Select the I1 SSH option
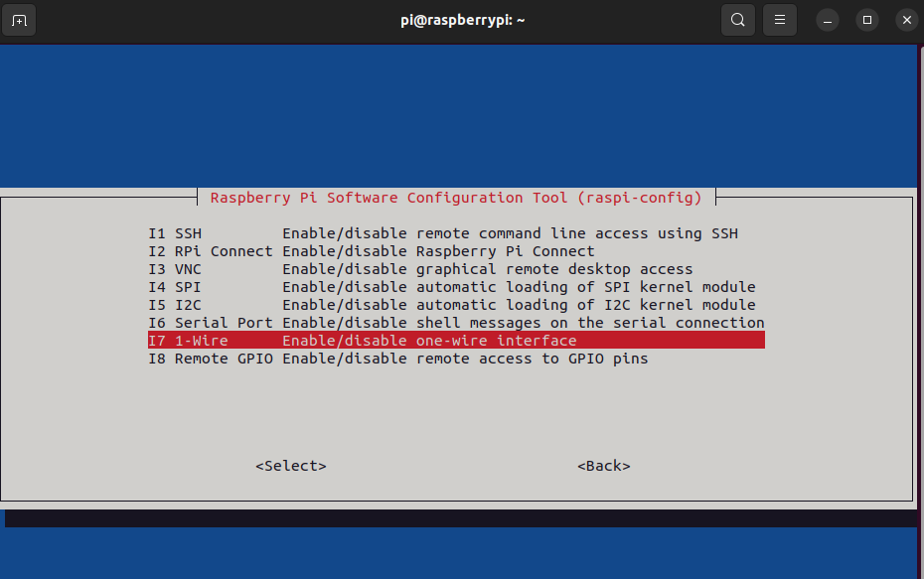Image resolution: width=924 pixels, height=579 pixels. (x=456, y=233)
